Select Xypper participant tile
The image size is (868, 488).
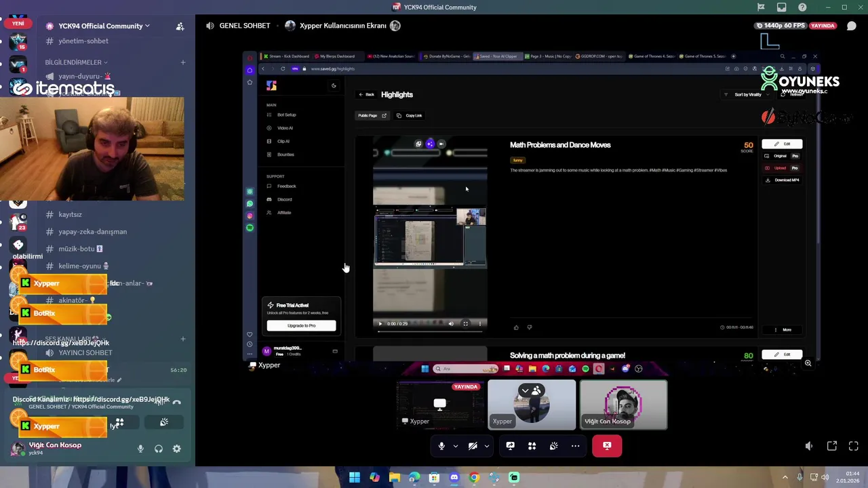[532, 405]
